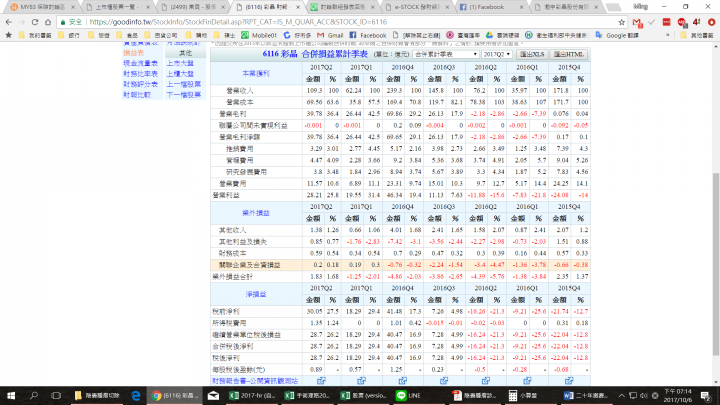Open the 損益表 sidebar link

(x=134, y=53)
